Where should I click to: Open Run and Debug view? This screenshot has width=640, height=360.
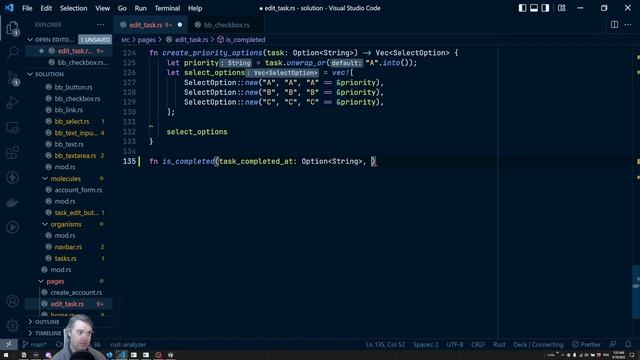12,102
